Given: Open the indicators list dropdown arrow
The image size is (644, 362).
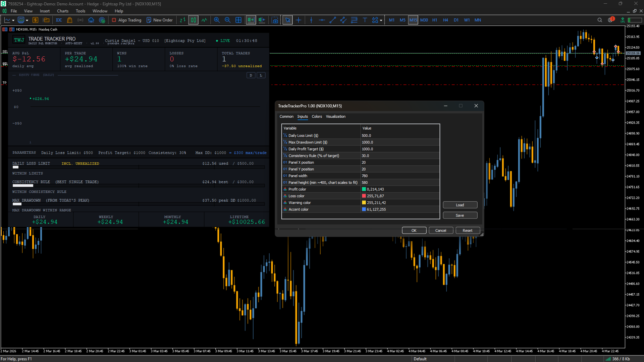Looking at the screenshot, I should coord(27,20).
